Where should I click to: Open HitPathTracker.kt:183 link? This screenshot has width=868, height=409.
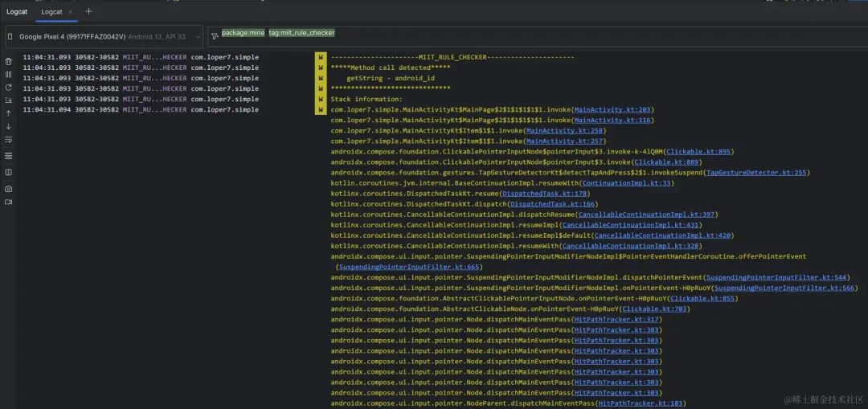(x=640, y=403)
